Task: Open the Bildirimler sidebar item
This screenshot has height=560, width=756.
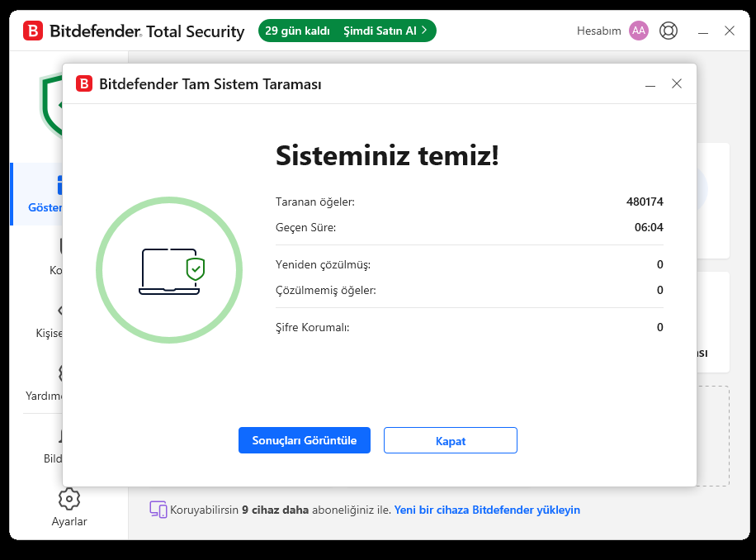Action: click(x=53, y=446)
